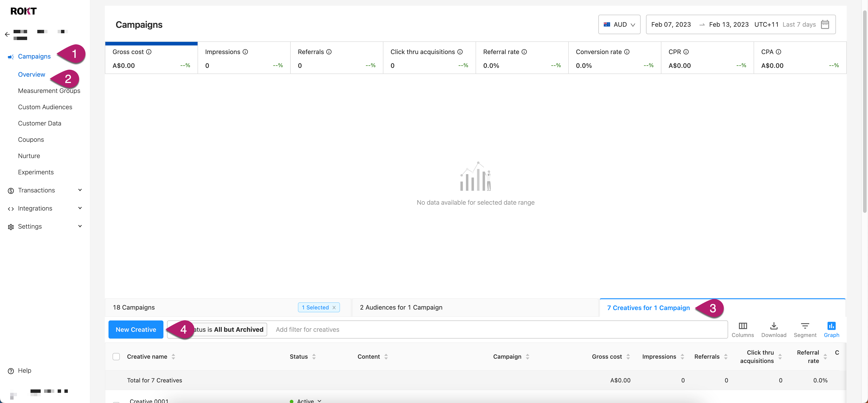This screenshot has height=403, width=868.
Task: Show the Click thru acquisitions info icon
Action: coord(460,52)
